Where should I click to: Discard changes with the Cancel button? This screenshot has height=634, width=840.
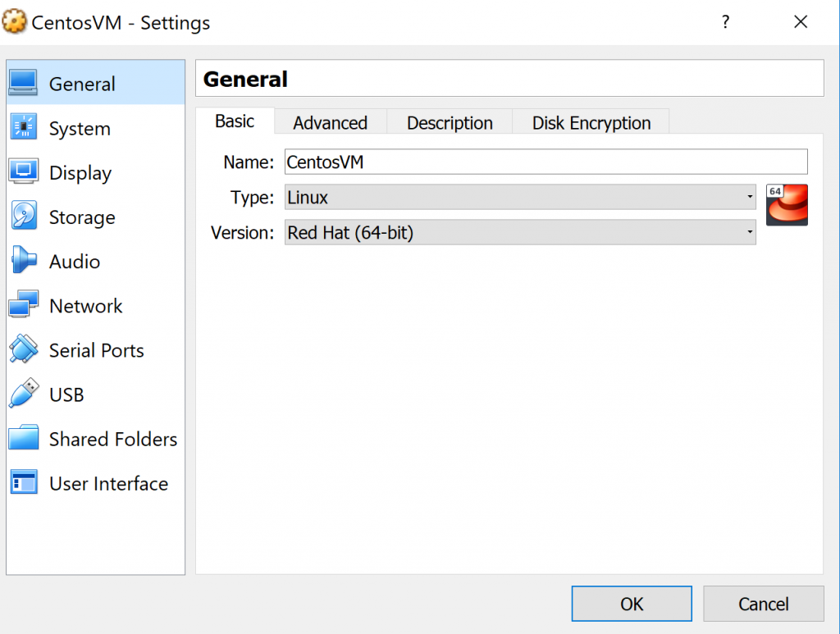(x=764, y=604)
